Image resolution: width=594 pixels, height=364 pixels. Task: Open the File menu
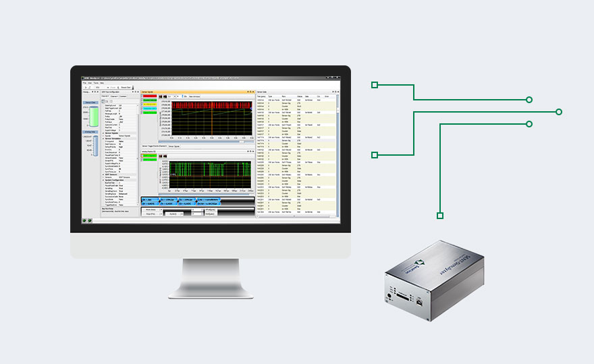pos(84,83)
